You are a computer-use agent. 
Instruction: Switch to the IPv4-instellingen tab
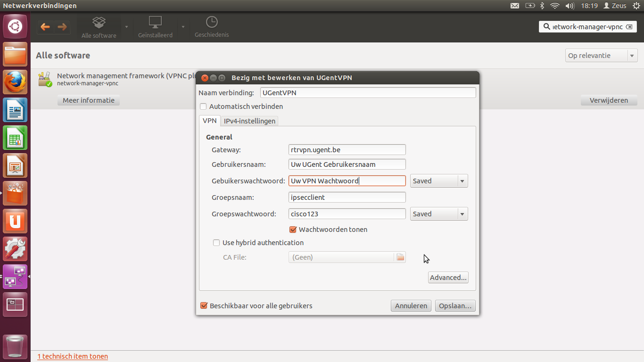click(x=249, y=121)
